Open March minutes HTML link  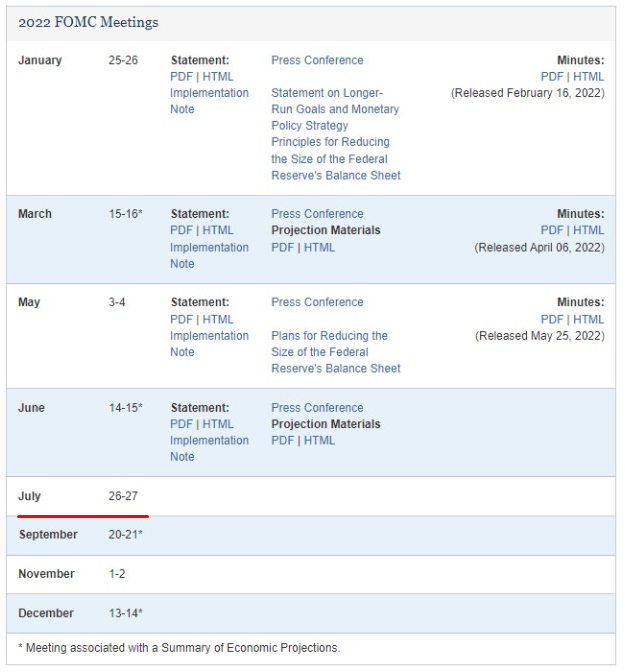click(589, 230)
